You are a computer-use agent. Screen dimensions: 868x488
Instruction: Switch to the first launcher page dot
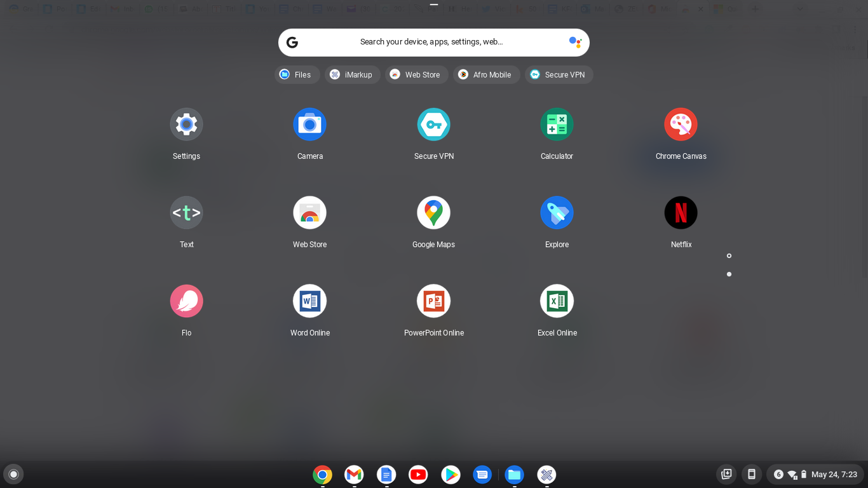click(x=729, y=255)
